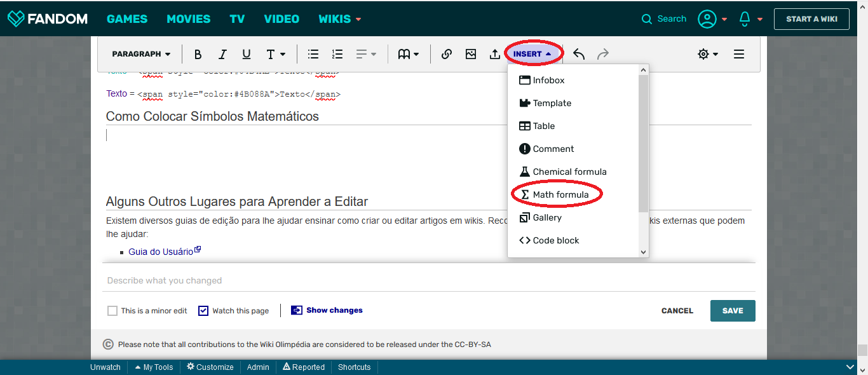The width and height of the screenshot is (868, 375).
Task: Apply bold formatting in editor toolbar
Action: coord(198,54)
